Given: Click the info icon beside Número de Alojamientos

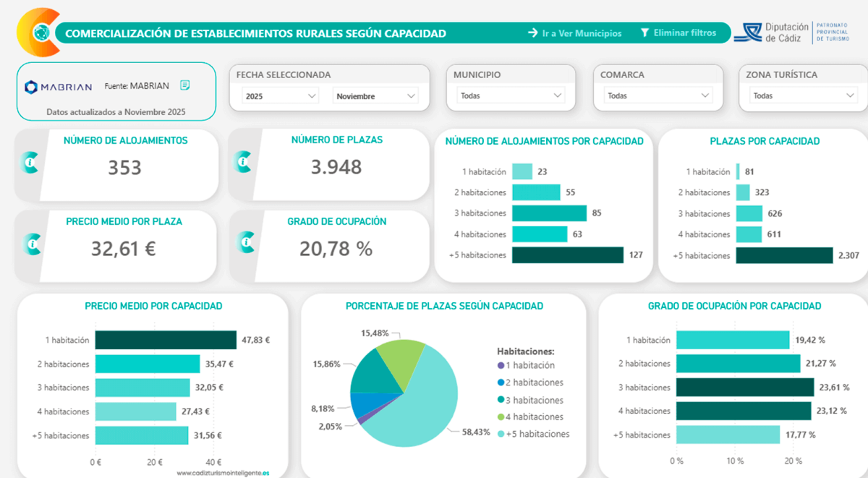Looking at the screenshot, I should click(31, 163).
